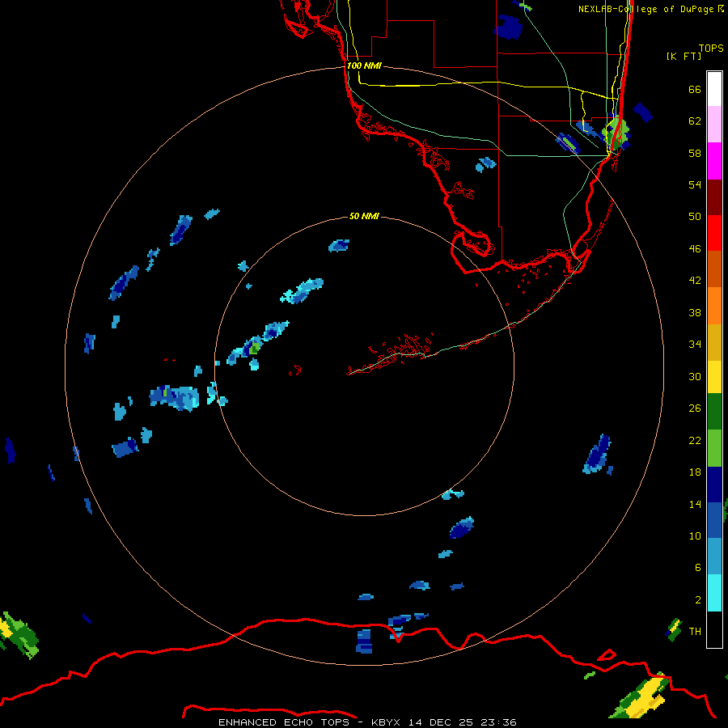Click the "[K FT]" units label
728x728 pixels.
pos(684,56)
